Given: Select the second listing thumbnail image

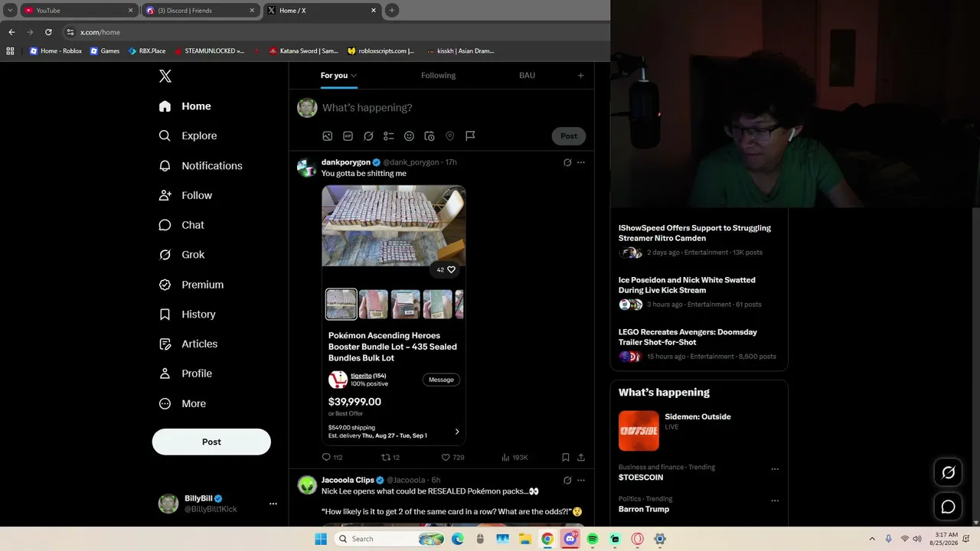Looking at the screenshot, I should (x=374, y=304).
